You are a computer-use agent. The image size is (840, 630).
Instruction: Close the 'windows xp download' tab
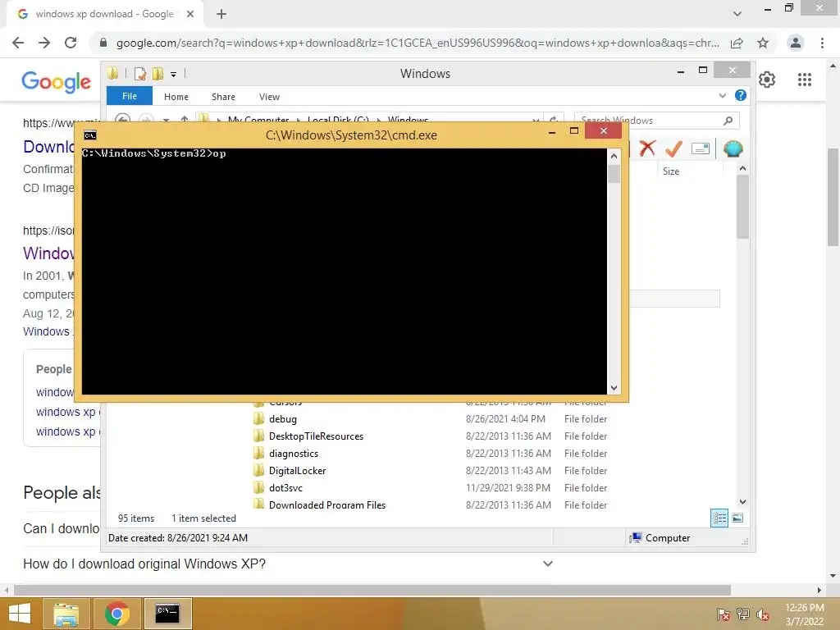(190, 14)
